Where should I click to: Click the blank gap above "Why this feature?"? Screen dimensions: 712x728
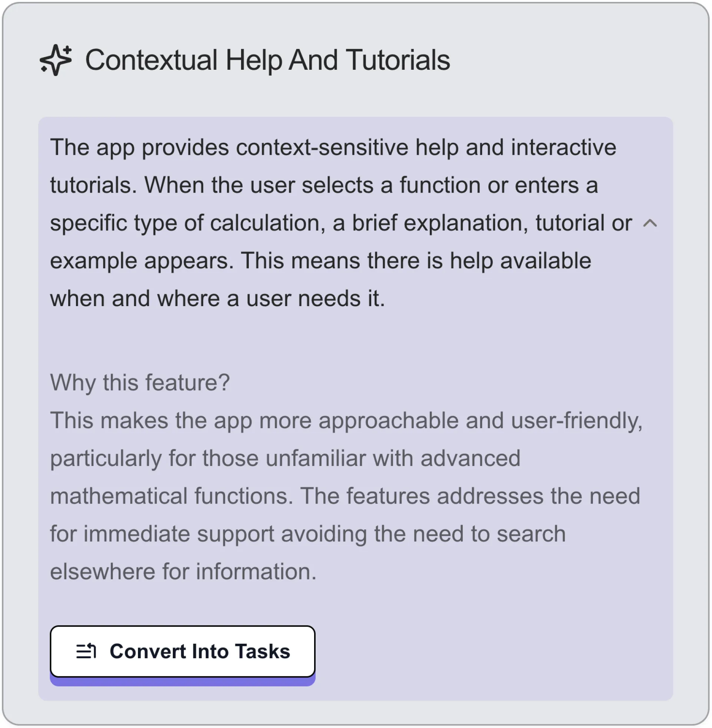(355, 340)
